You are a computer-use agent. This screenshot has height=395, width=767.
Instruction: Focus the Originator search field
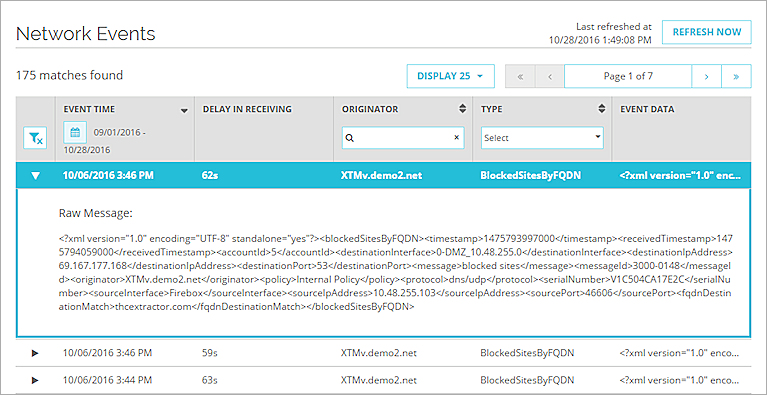[x=403, y=138]
